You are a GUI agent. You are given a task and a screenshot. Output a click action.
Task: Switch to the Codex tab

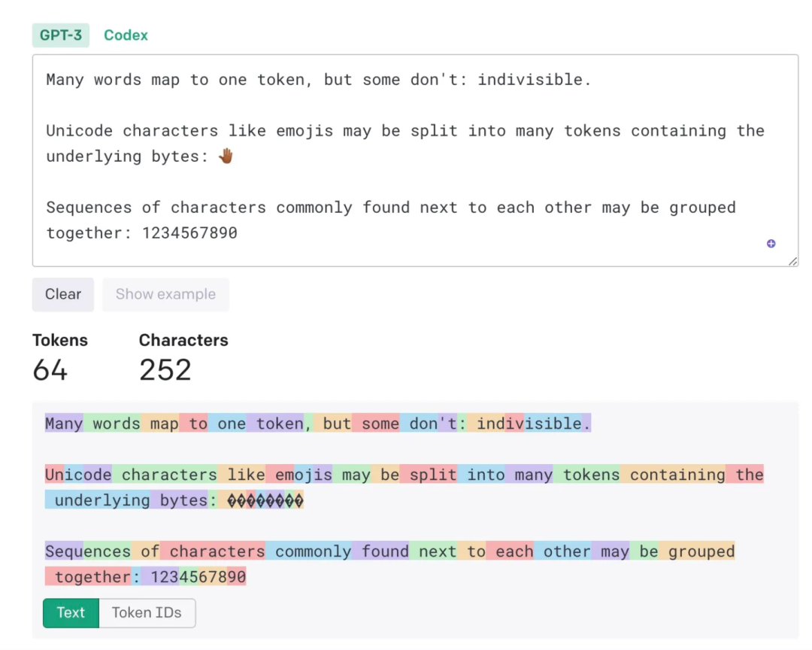pos(126,35)
